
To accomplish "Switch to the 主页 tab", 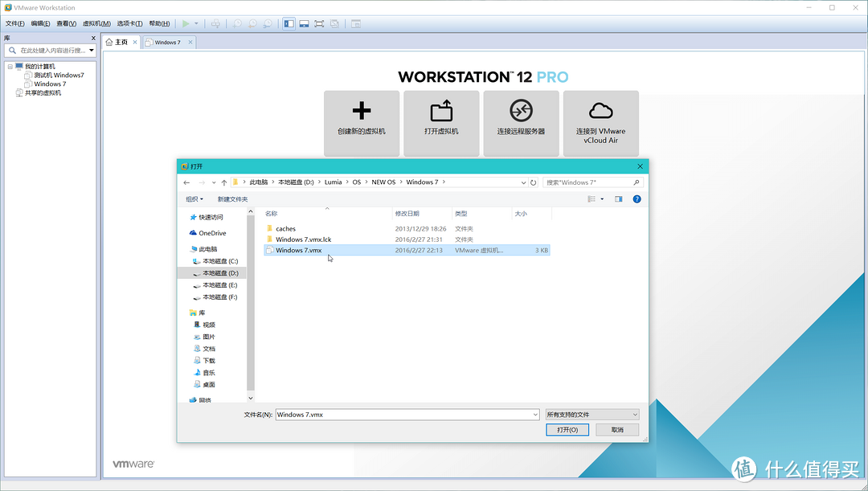I will pos(121,42).
